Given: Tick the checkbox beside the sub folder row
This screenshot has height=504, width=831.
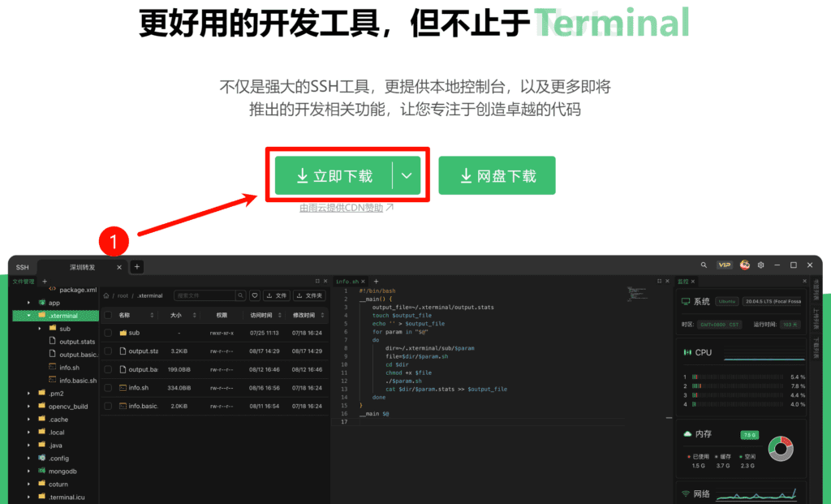Looking at the screenshot, I should (x=108, y=333).
